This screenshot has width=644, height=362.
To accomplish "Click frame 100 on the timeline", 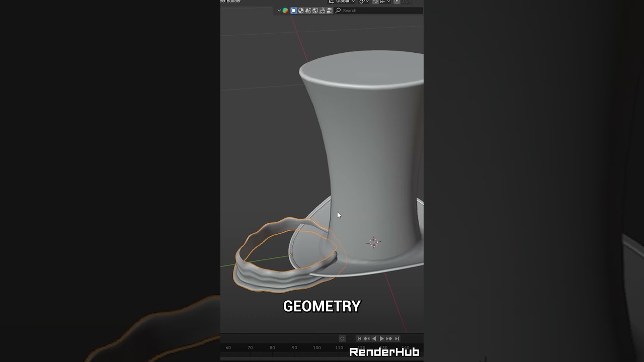I will point(316,347).
